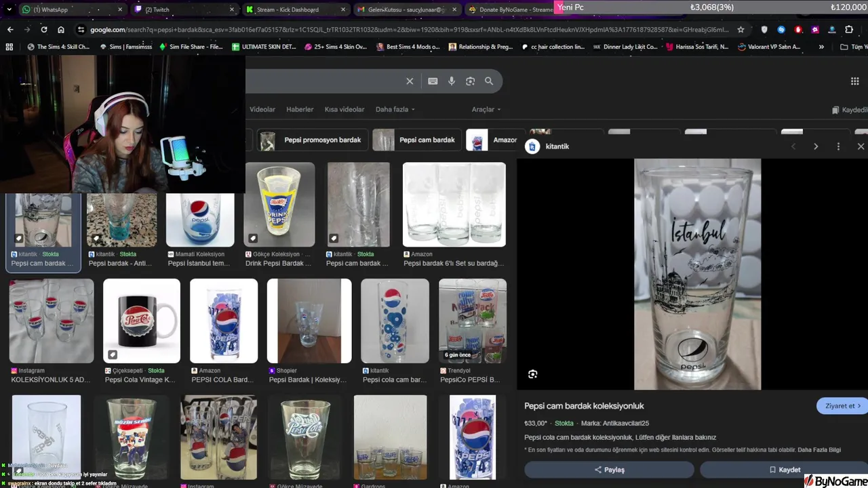
Task: Click the Kaydet save button
Action: pos(784,470)
